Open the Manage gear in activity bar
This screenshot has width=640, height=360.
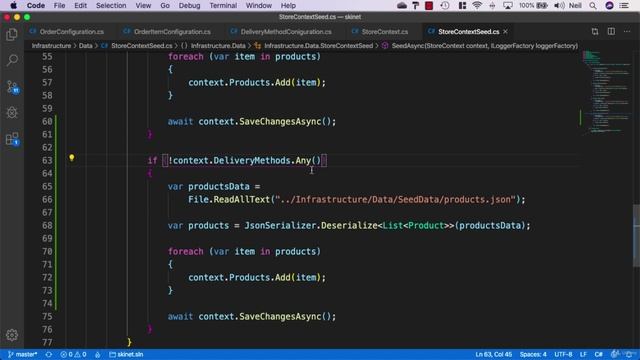pos(12,335)
